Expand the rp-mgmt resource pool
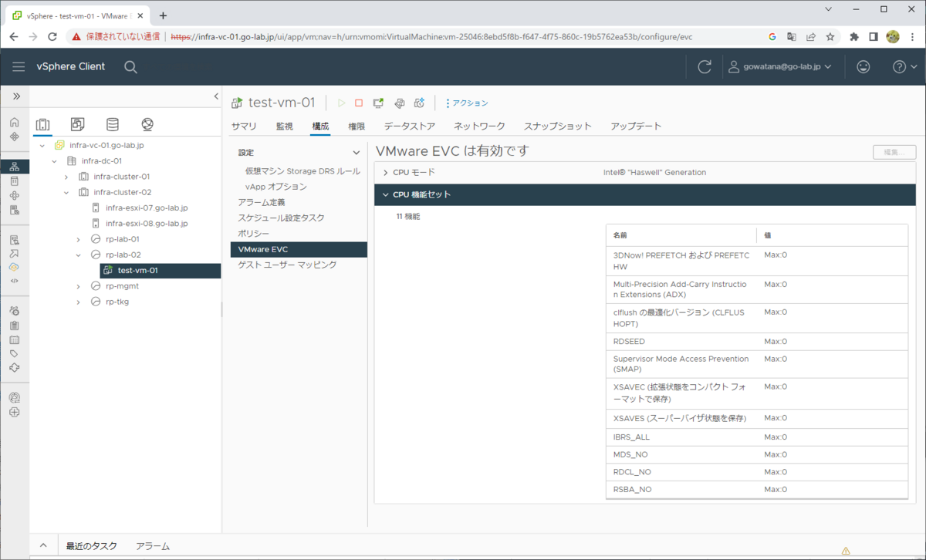Screen dimensions: 926x560 click(78, 286)
